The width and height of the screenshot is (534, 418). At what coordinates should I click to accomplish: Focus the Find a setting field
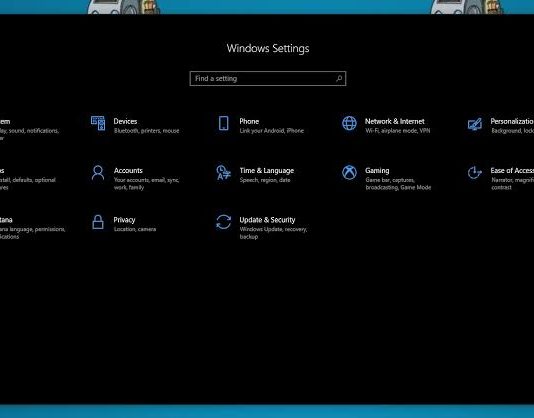pyautogui.click(x=268, y=78)
